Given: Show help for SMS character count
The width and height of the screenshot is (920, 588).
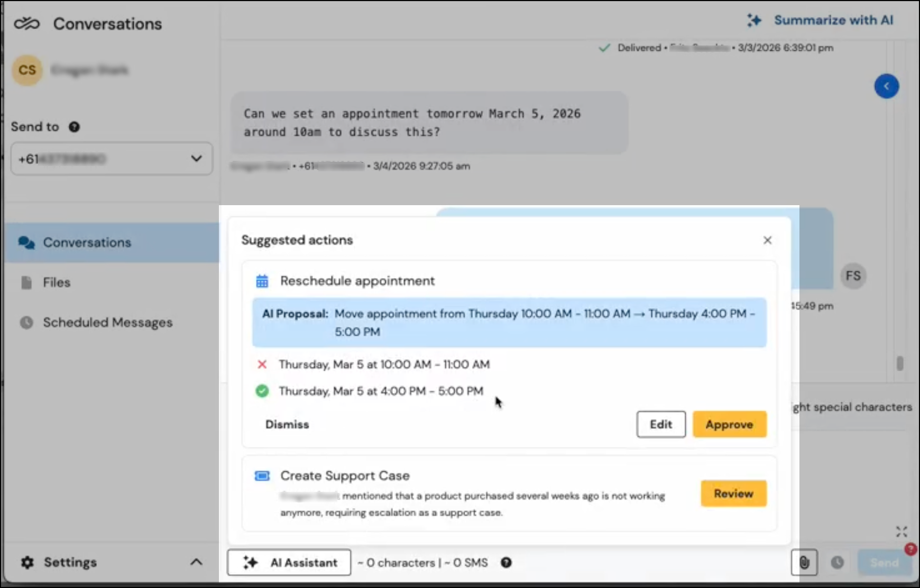Looking at the screenshot, I should coord(506,563).
